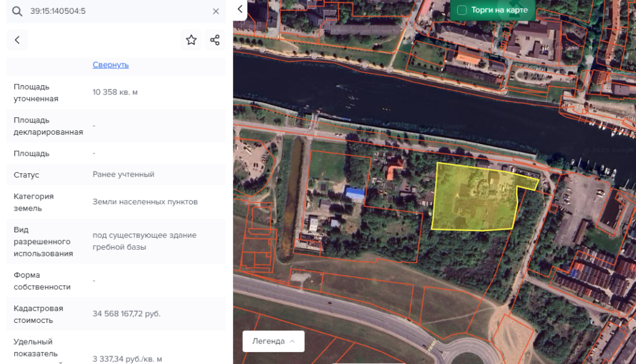The height and width of the screenshot is (364, 636).
Task: Click the magnifier search icon
Action: (x=17, y=11)
